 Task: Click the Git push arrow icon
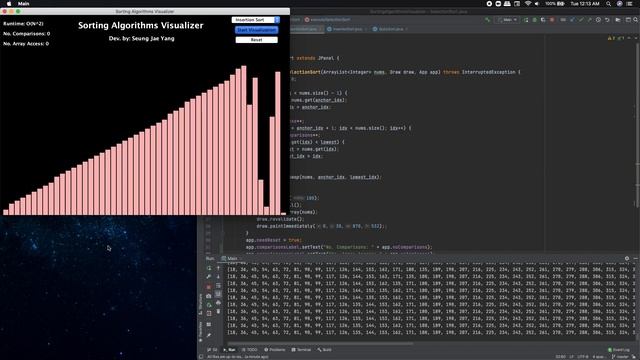[x=589, y=20]
